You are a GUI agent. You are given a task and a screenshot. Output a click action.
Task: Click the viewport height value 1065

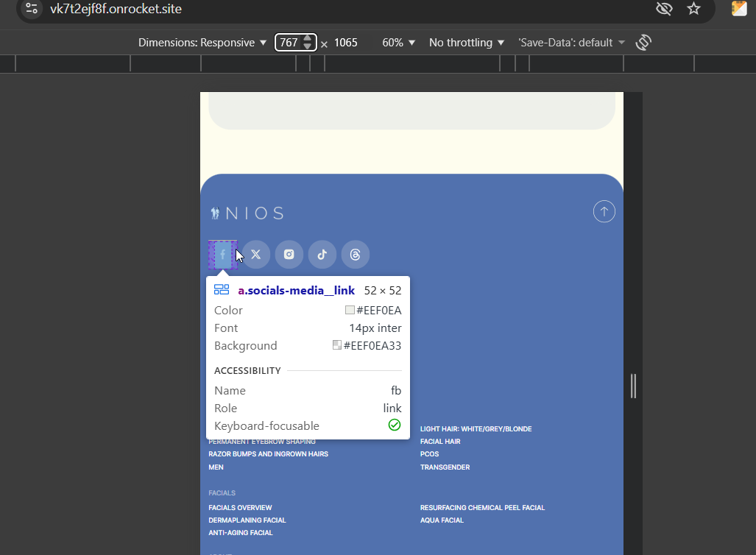pos(346,43)
